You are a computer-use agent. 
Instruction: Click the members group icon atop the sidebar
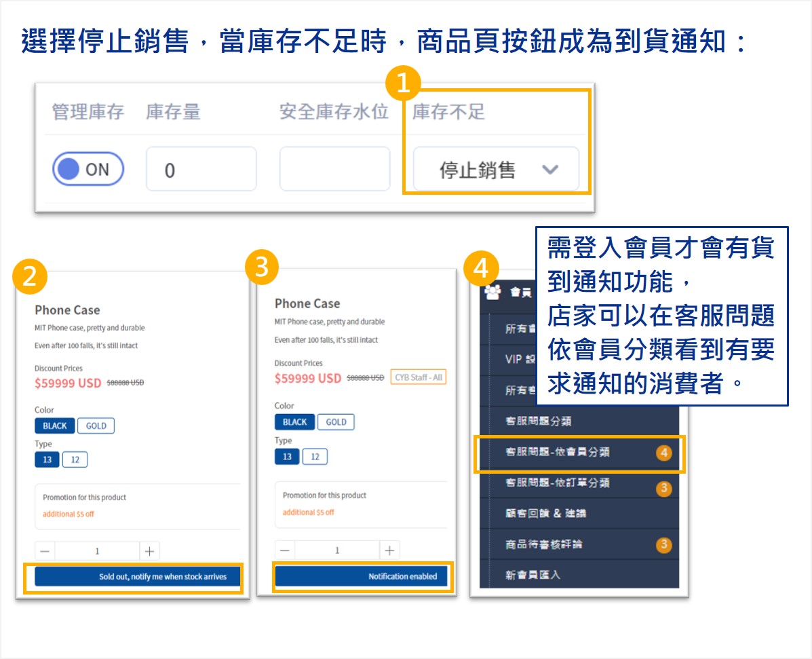tap(492, 292)
